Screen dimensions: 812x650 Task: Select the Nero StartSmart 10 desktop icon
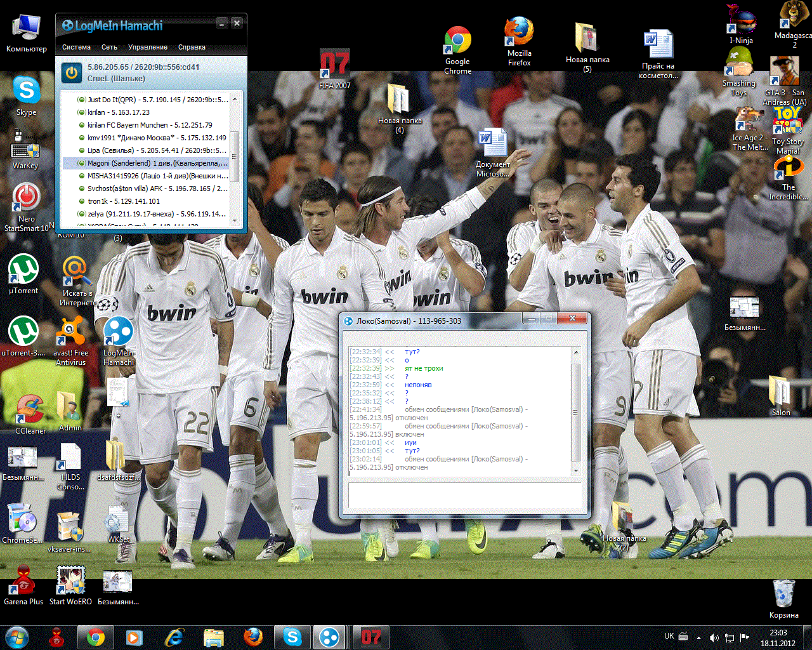click(x=27, y=208)
